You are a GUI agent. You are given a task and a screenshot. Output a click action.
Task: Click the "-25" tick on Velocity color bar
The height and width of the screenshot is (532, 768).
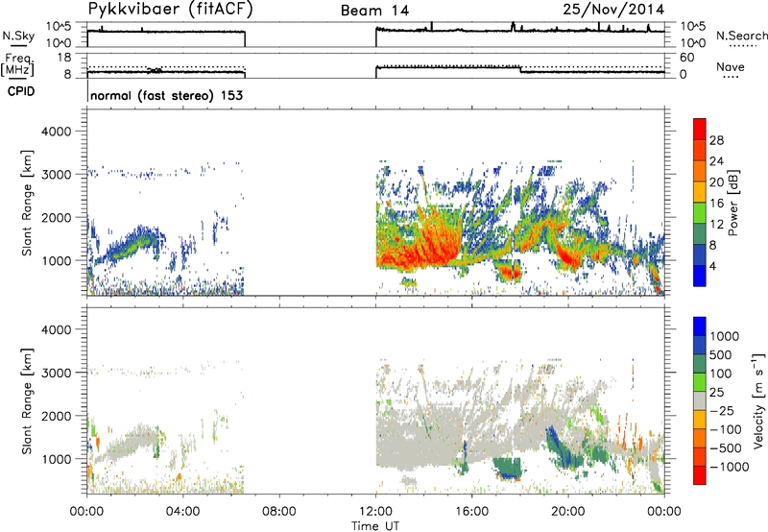[x=722, y=410]
